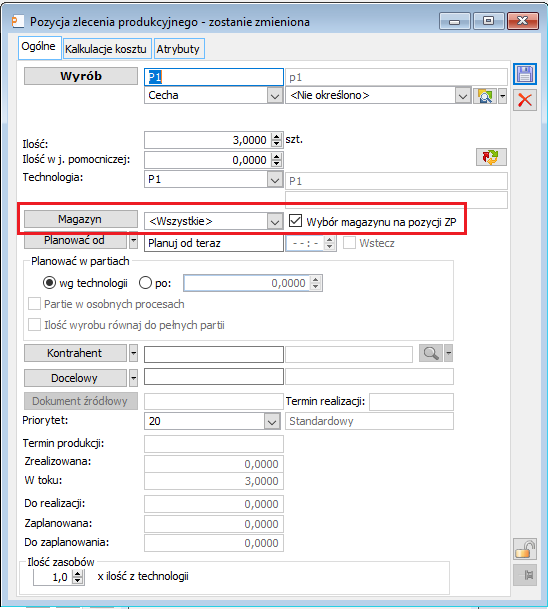Open feature lookup magnifier icon beside Nie określono
Screen dimensions: 550x609
[x=485, y=96]
